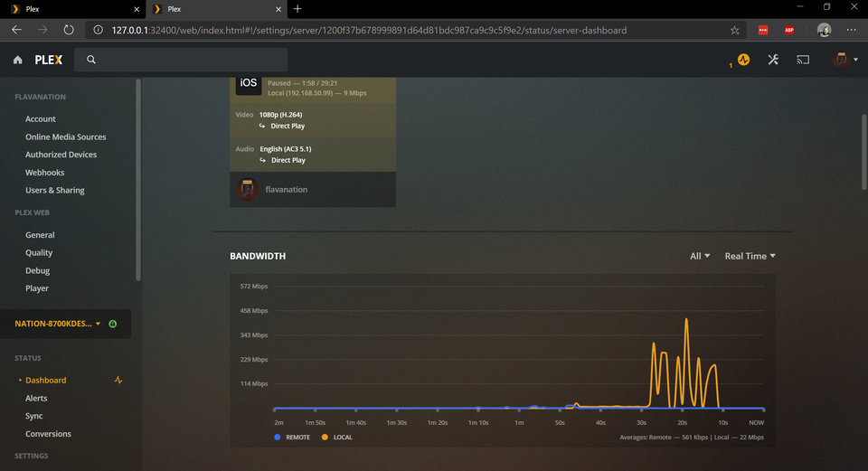Click the Plex search field
The height and width of the screenshot is (471, 868).
coord(181,60)
